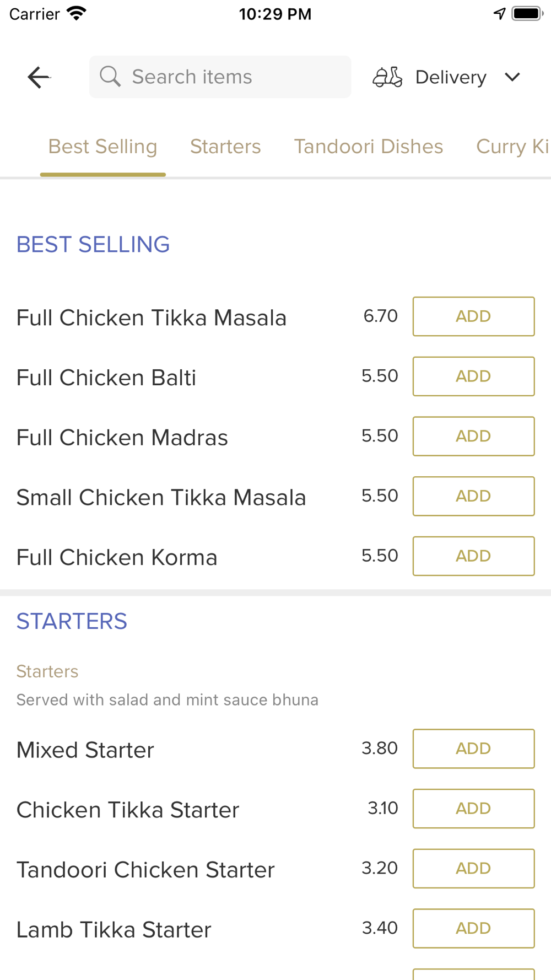Tap the battery status icon
The width and height of the screenshot is (551, 980).
pos(527,14)
